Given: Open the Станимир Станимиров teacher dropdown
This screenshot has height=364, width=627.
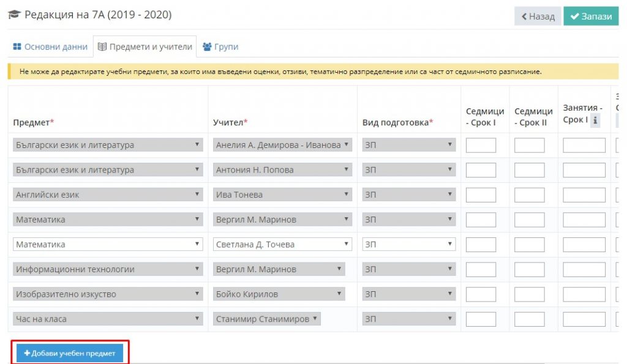Looking at the screenshot, I should click(266, 319).
